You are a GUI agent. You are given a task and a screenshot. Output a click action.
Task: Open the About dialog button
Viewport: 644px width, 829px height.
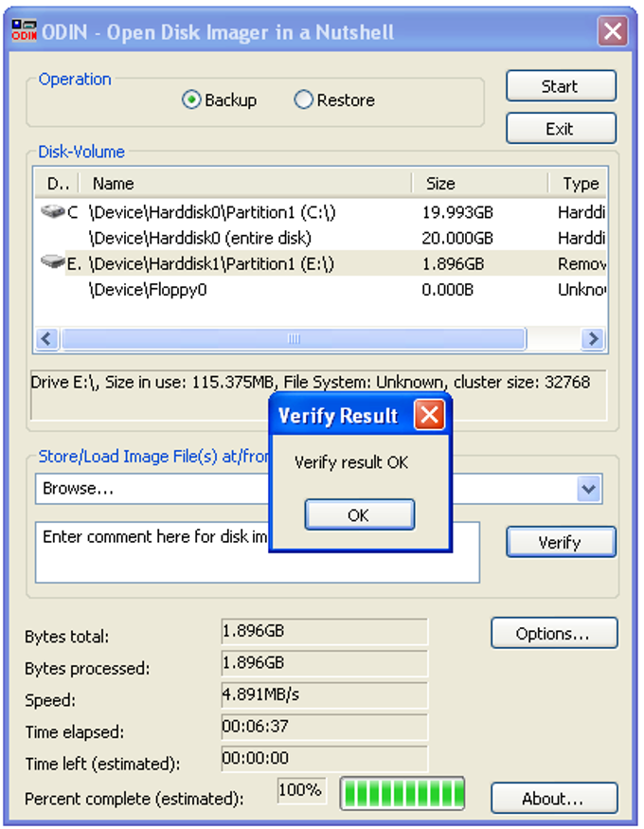coord(554,798)
